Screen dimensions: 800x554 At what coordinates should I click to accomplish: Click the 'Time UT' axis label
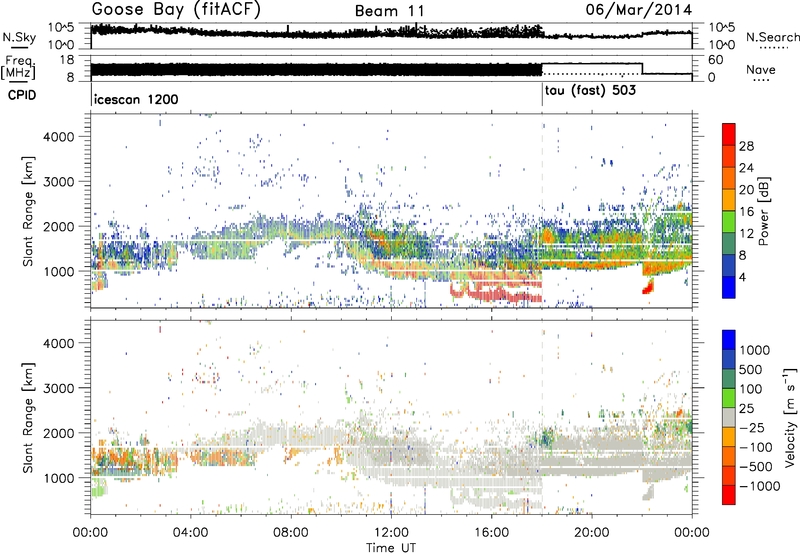point(391,547)
